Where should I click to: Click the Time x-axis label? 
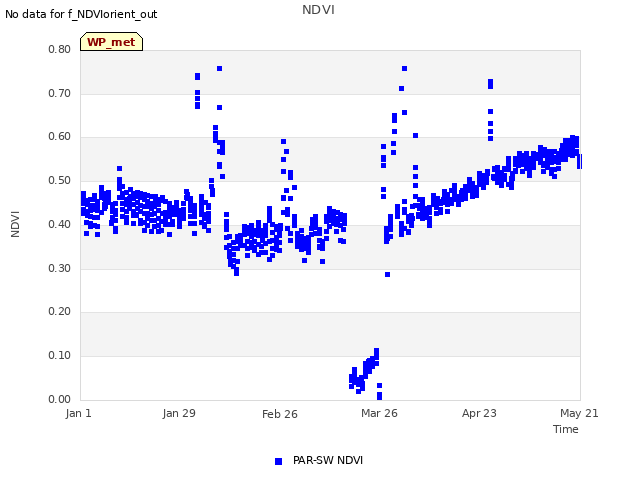tap(565, 429)
